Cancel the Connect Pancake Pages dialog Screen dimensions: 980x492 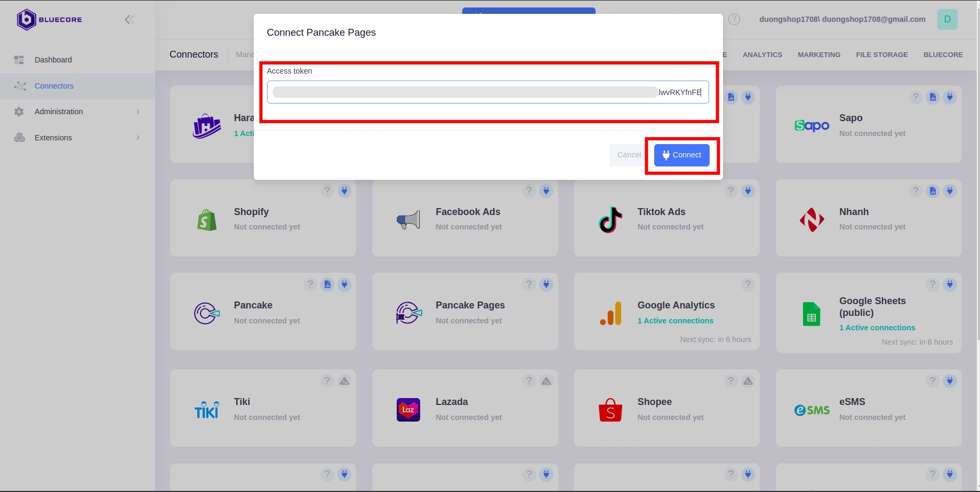[x=629, y=155]
